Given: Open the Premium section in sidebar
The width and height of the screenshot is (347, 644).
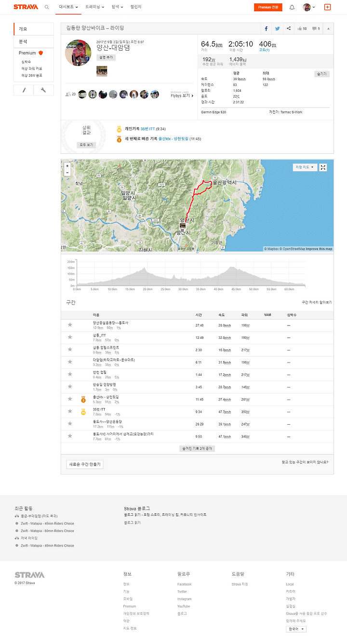Looking at the screenshot, I should (31, 53).
